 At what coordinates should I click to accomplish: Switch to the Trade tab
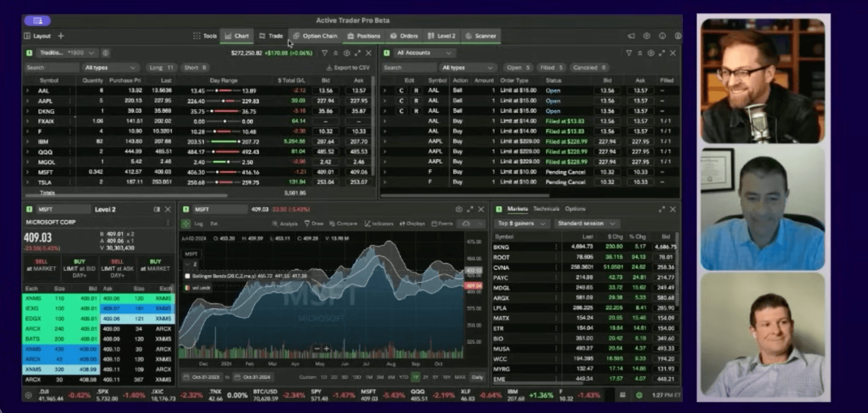point(271,36)
